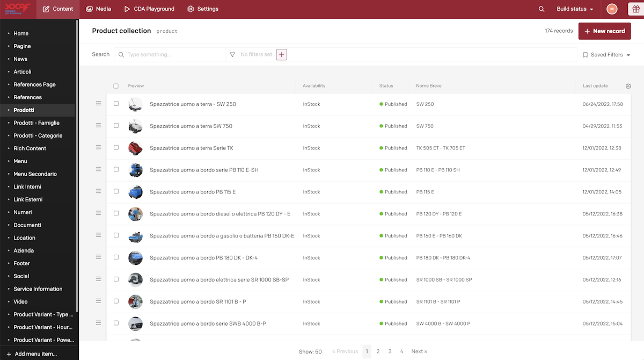
Task: Open thumbnail of SR 1101 B - P product
Action: click(135, 302)
